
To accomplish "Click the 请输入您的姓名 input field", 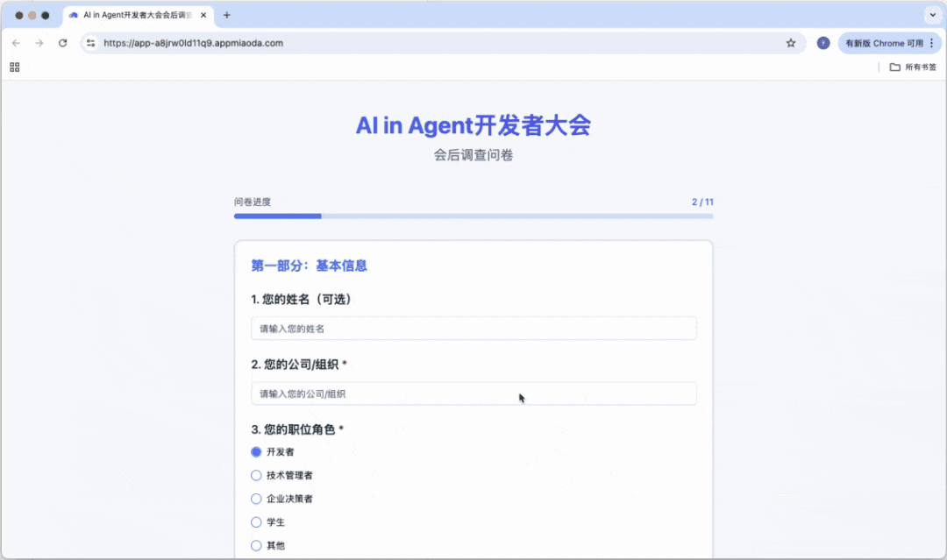I will click(x=473, y=329).
